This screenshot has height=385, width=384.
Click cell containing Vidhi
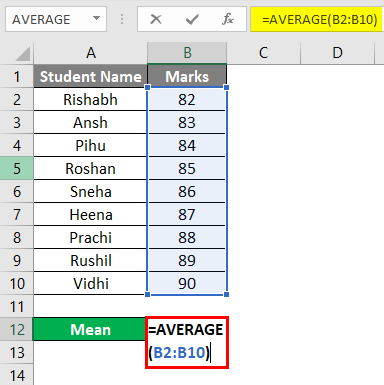(x=90, y=283)
